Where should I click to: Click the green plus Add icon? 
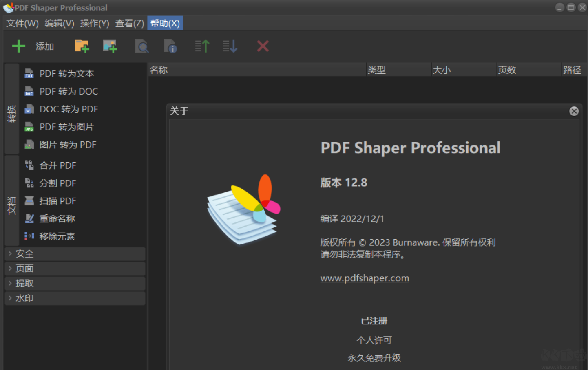(x=18, y=46)
